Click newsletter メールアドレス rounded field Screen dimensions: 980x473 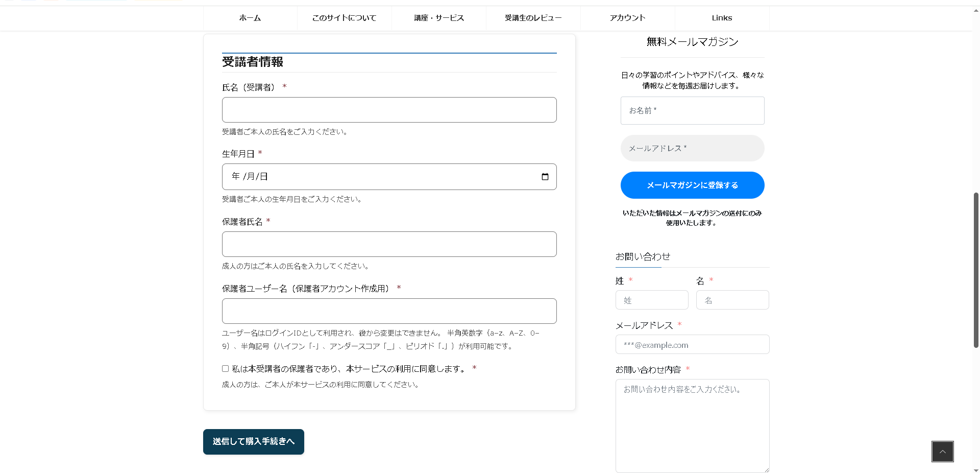coord(692,148)
